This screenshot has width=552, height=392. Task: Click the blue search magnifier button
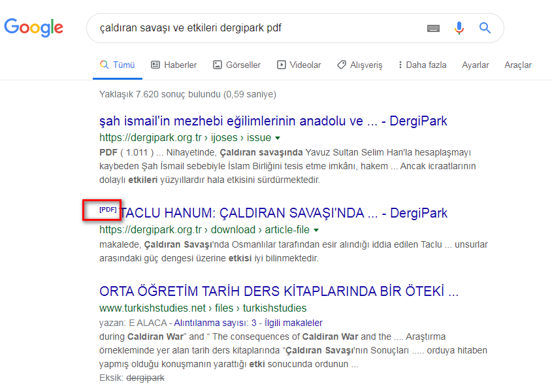pyautogui.click(x=485, y=28)
